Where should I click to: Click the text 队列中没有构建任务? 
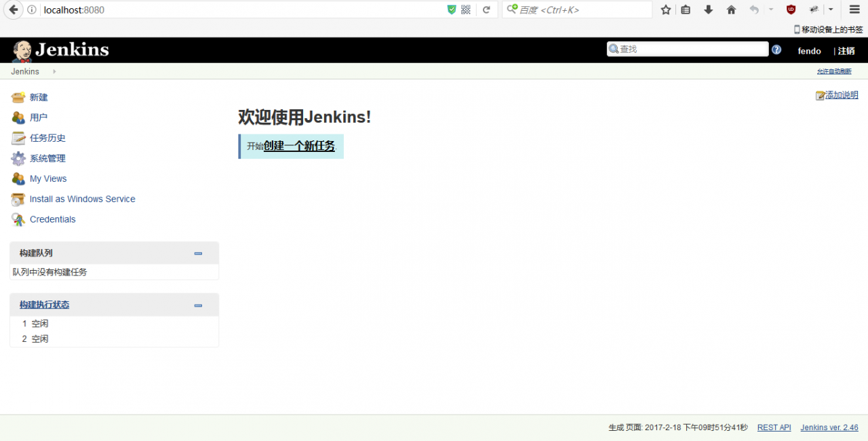[x=50, y=272]
